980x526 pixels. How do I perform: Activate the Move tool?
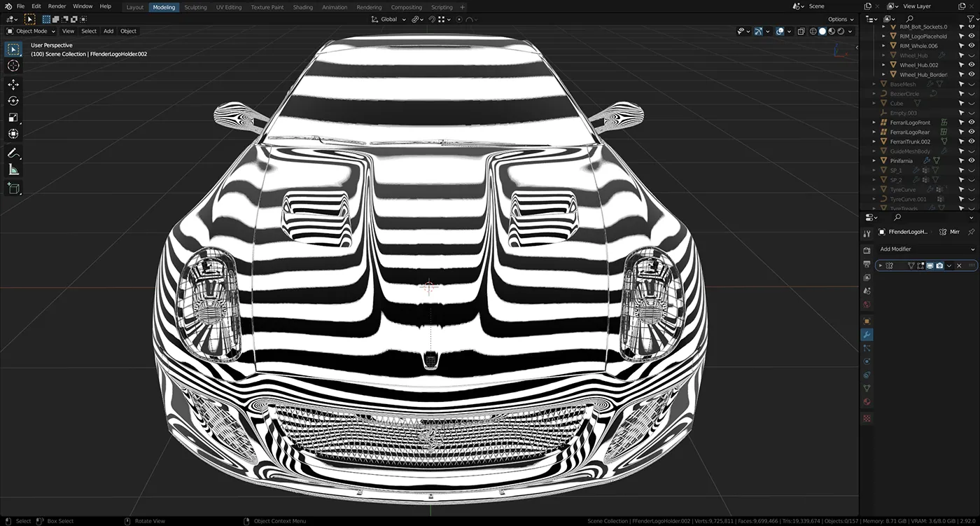click(13, 85)
